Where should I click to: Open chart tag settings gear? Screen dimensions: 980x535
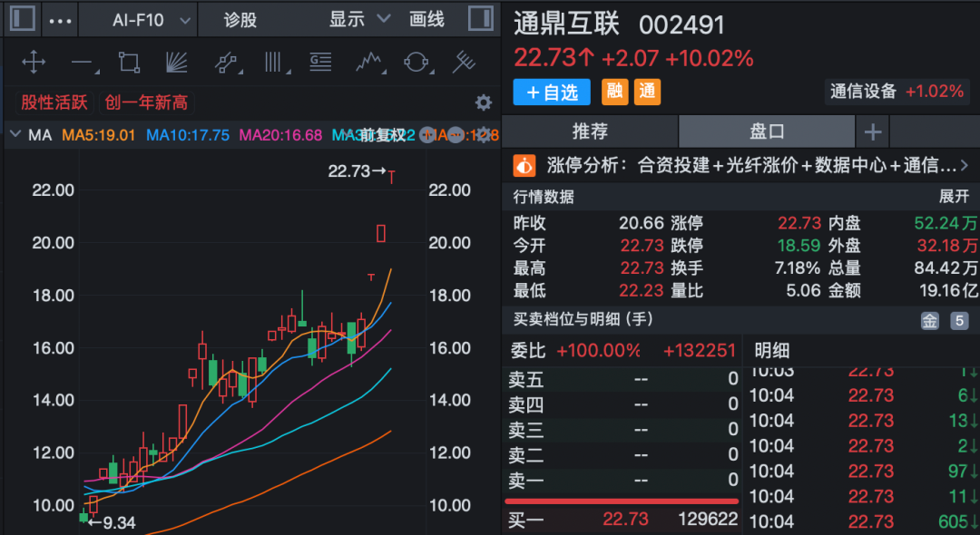(x=483, y=102)
